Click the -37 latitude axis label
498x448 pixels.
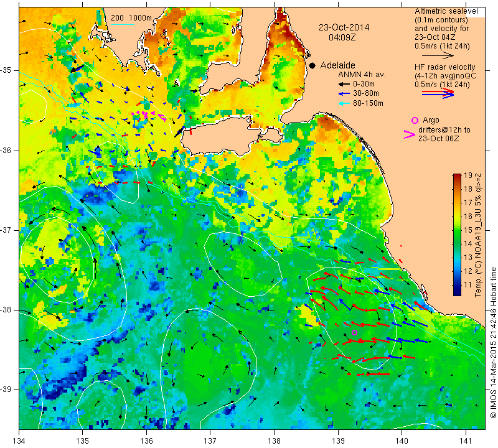[7, 230]
